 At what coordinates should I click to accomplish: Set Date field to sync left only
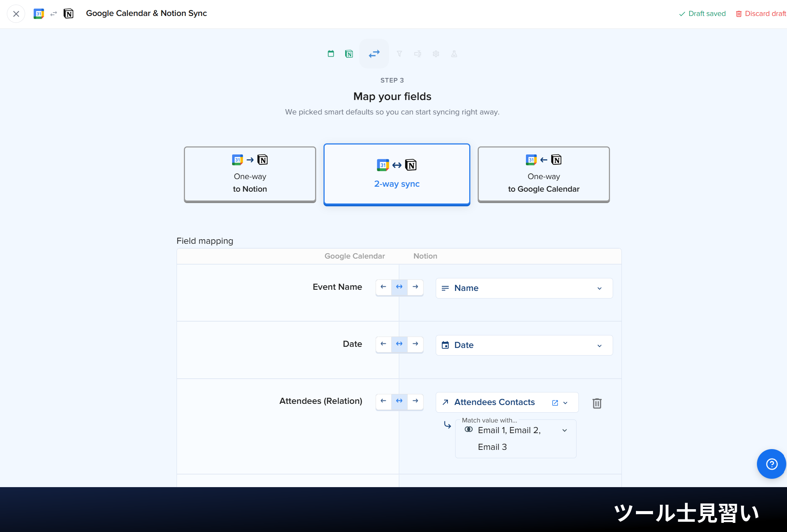383,344
